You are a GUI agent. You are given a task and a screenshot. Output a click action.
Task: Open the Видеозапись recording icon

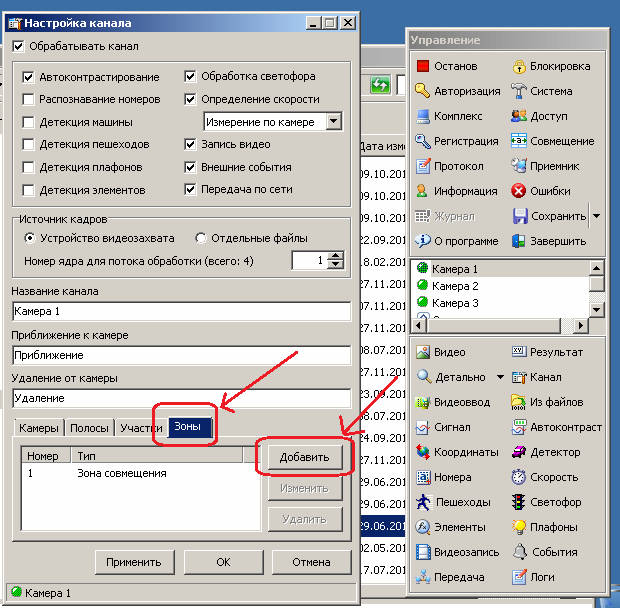(x=423, y=552)
